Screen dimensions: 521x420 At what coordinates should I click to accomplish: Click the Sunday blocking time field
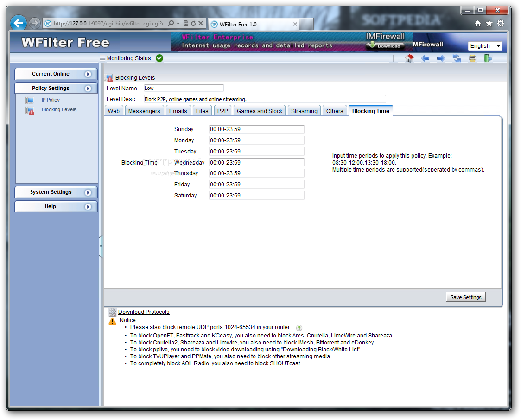click(256, 129)
